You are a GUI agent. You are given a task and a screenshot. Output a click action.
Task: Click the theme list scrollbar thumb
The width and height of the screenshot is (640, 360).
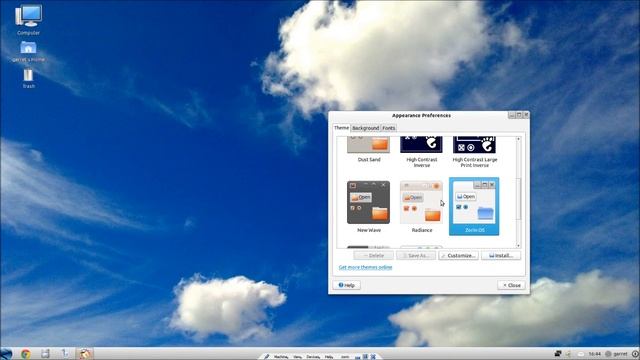point(518,198)
